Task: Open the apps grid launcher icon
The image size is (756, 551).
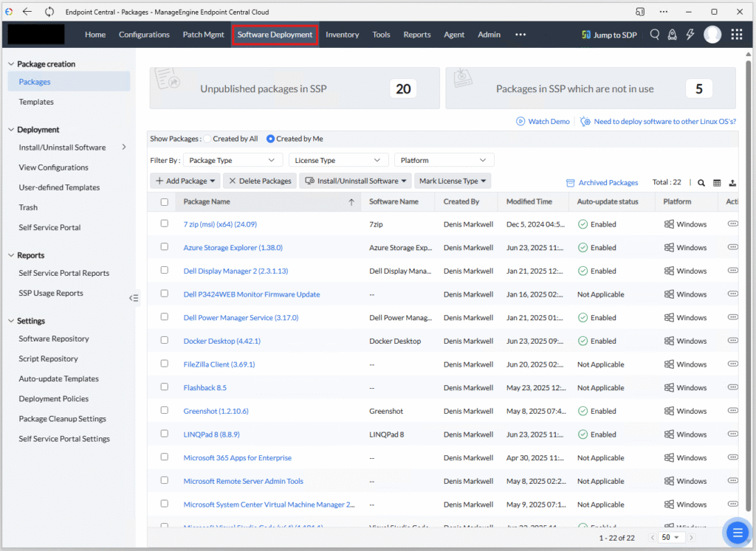Action: [x=736, y=35]
